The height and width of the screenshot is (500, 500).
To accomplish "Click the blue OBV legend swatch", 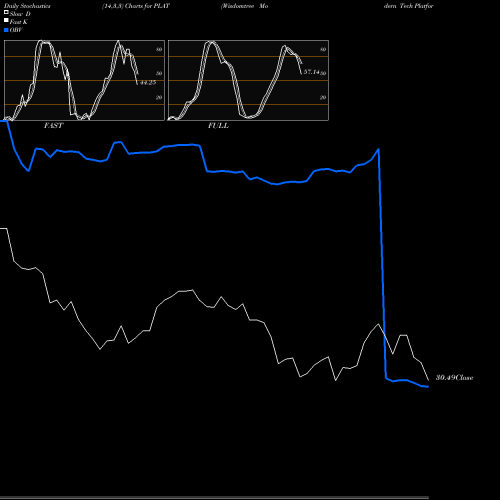I will tap(6, 30).
